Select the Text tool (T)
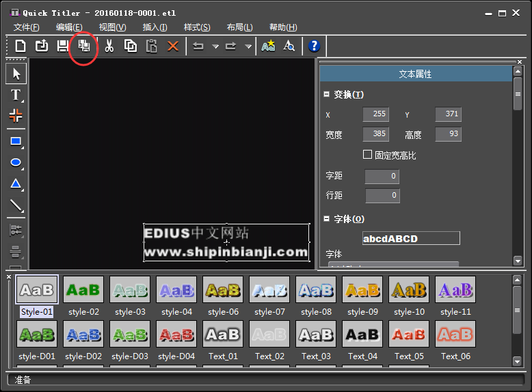This screenshot has width=532, height=392. click(16, 95)
